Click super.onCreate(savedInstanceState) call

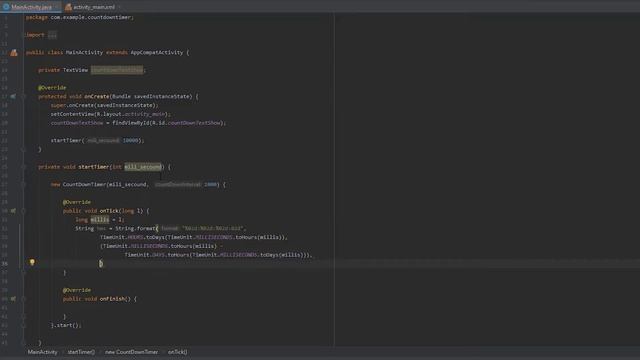(104, 105)
